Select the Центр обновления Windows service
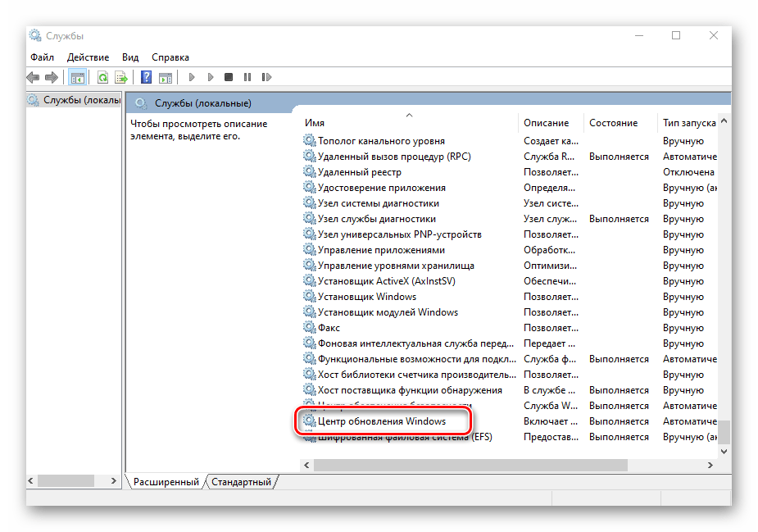Screen dimensions: 758x532 [381, 421]
